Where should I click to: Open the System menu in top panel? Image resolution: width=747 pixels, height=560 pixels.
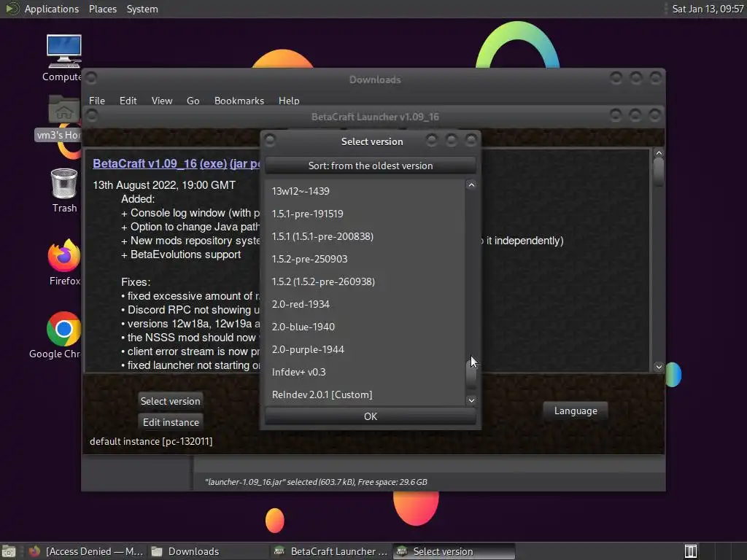[x=142, y=9]
